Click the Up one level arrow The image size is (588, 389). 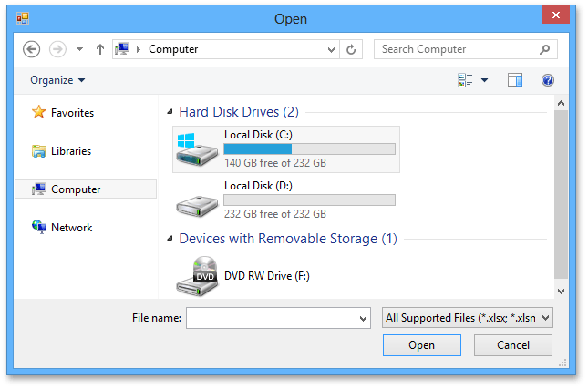99,49
